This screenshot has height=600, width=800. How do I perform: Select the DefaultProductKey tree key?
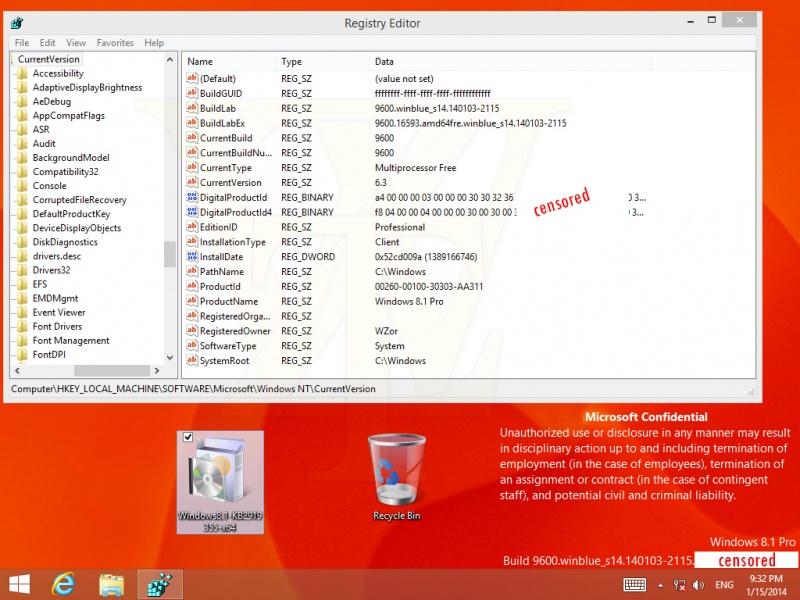71,214
